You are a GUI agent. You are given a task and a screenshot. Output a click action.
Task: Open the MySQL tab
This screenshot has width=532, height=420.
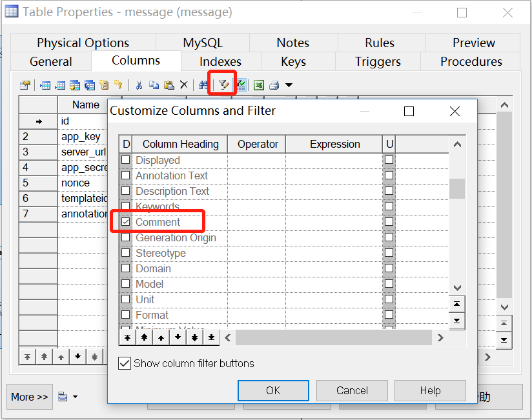point(202,43)
